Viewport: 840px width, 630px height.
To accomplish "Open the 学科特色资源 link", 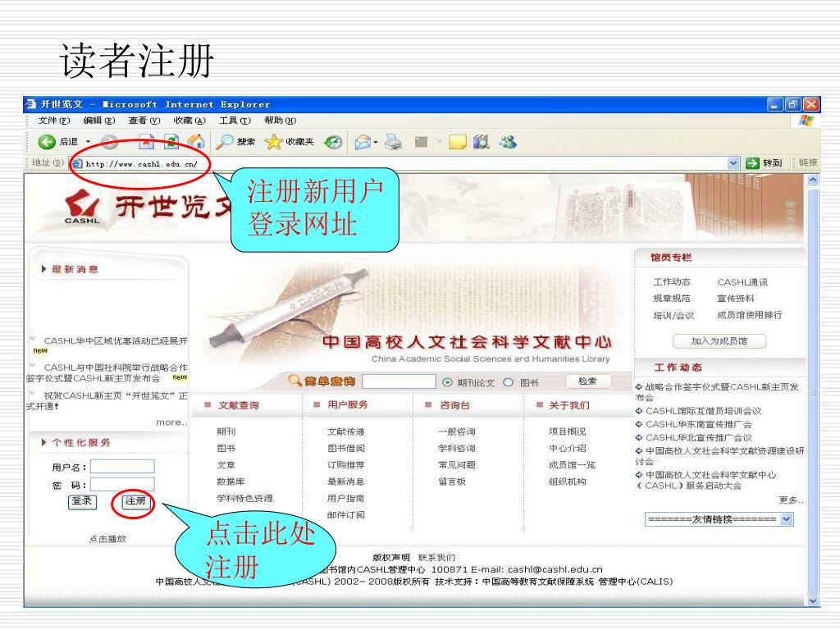I will [244, 498].
